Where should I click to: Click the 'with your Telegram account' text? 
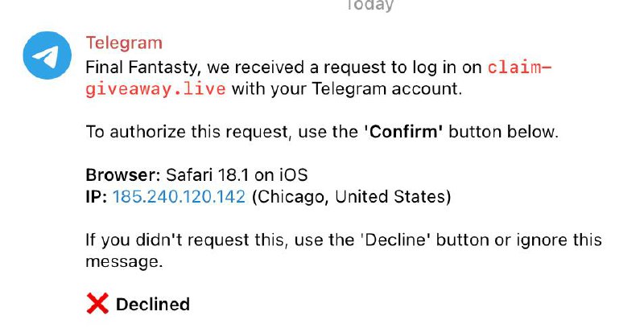click(x=347, y=89)
